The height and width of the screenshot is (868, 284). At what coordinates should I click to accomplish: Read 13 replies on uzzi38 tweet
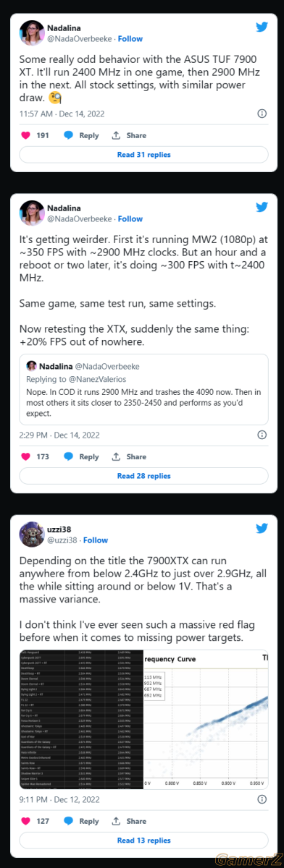pyautogui.click(x=144, y=841)
